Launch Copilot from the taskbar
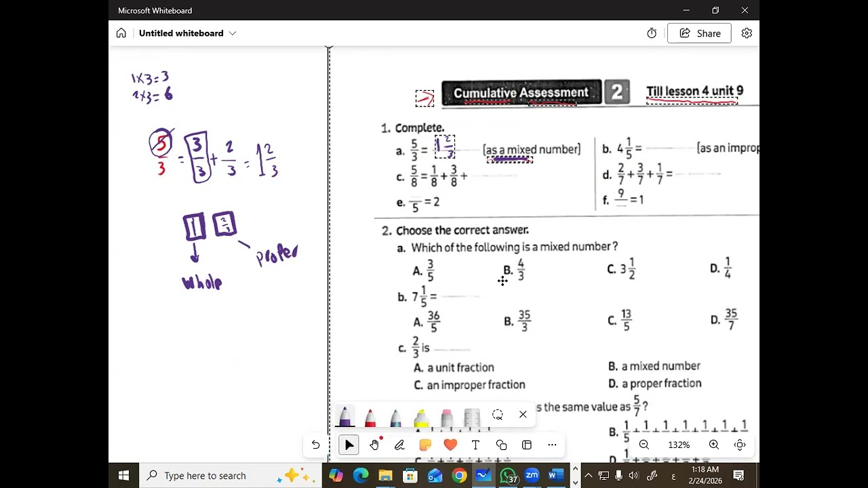The width and height of the screenshot is (868, 488). click(x=336, y=476)
